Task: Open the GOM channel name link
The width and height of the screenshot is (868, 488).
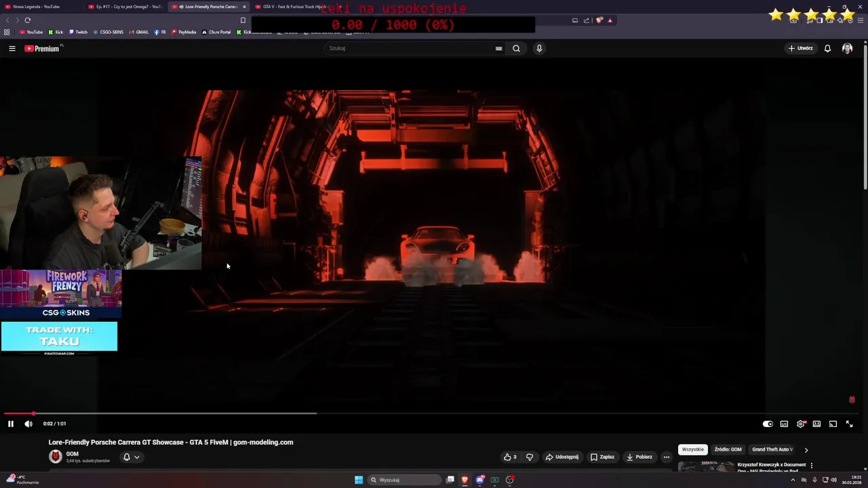Action: coord(72,454)
